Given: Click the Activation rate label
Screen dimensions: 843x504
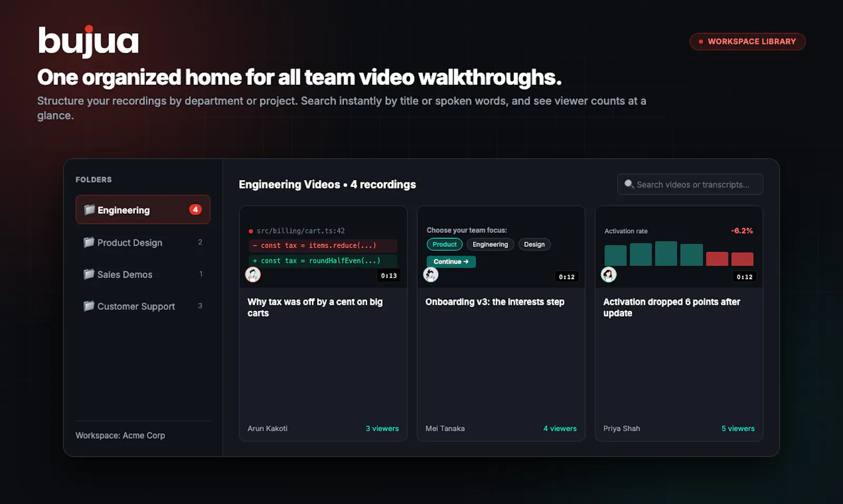Looking at the screenshot, I should click(626, 231).
